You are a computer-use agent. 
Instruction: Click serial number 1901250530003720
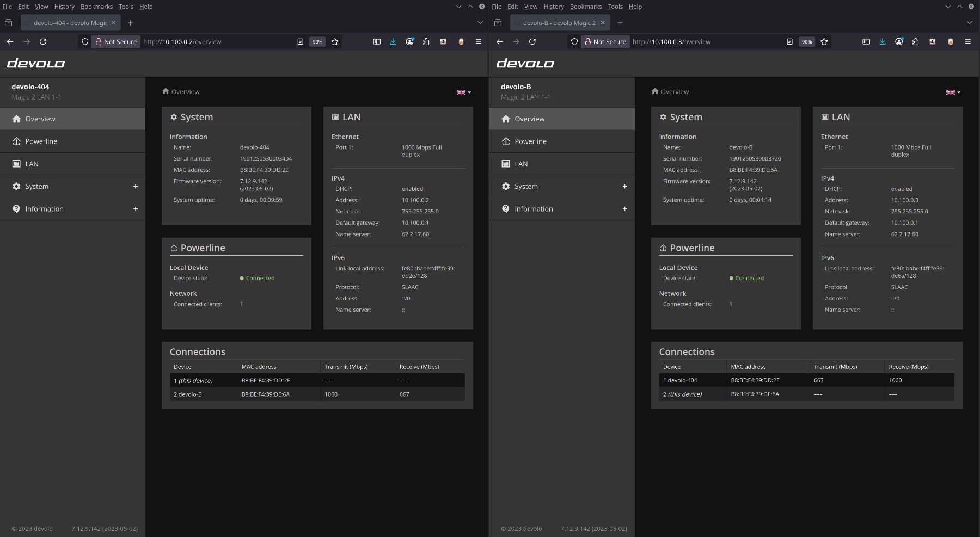pos(755,159)
